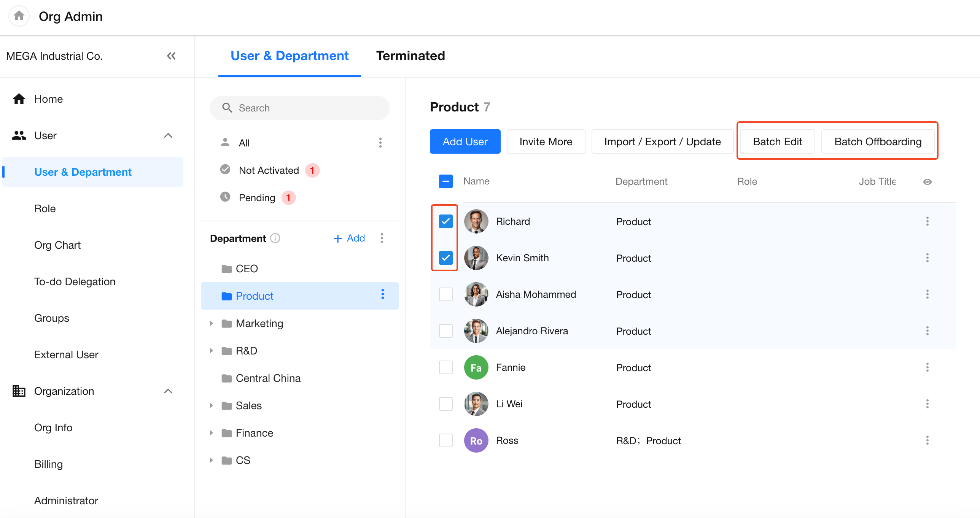
Task: Click the Add department link
Action: coord(349,238)
